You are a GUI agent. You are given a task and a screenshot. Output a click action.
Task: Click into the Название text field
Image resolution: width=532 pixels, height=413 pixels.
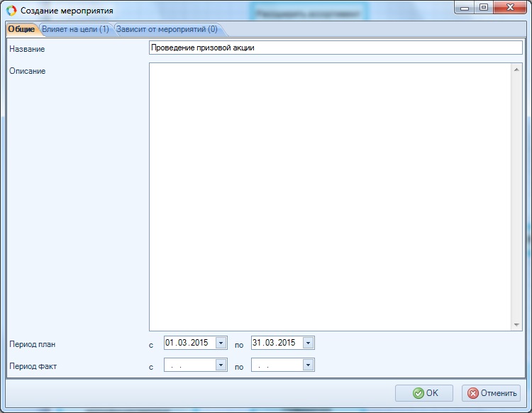point(335,48)
